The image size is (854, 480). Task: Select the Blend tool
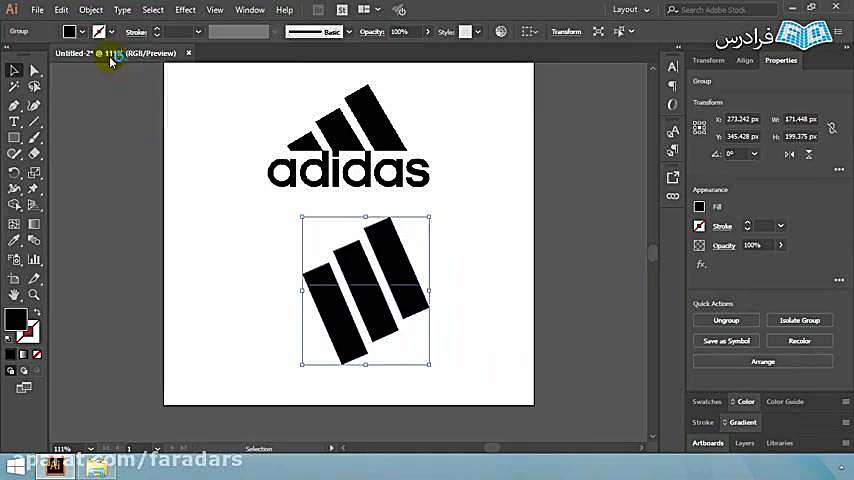34,240
